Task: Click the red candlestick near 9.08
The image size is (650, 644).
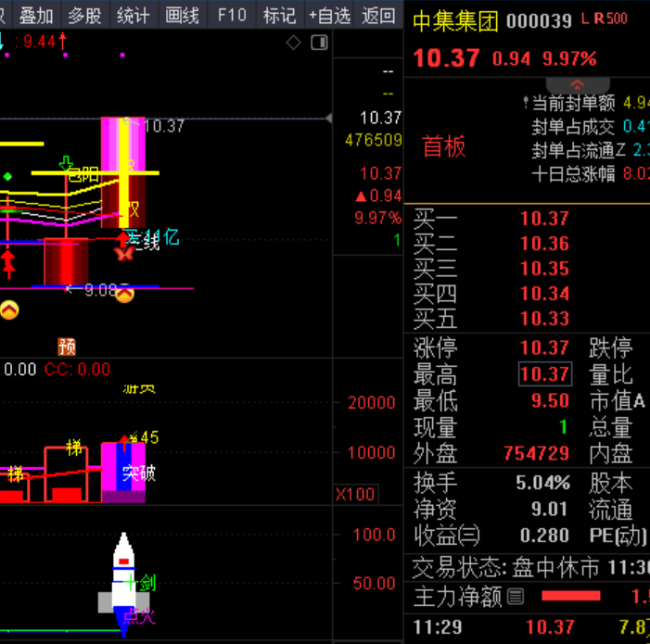Action: tap(66, 261)
